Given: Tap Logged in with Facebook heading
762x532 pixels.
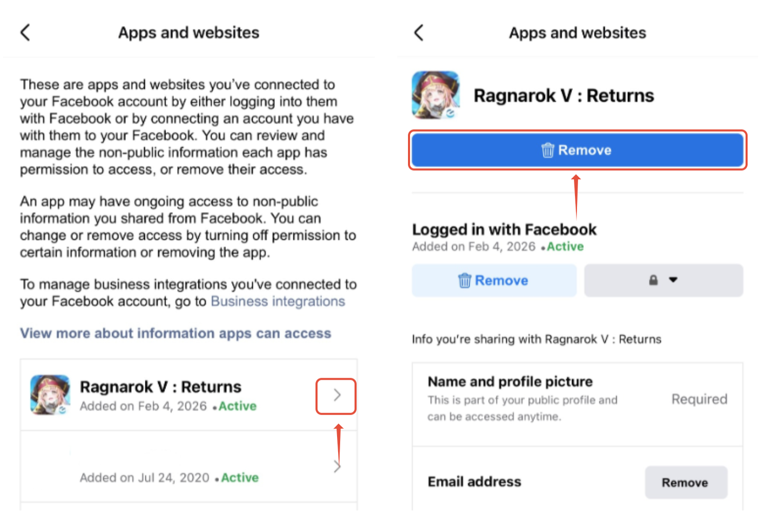Looking at the screenshot, I should [504, 229].
